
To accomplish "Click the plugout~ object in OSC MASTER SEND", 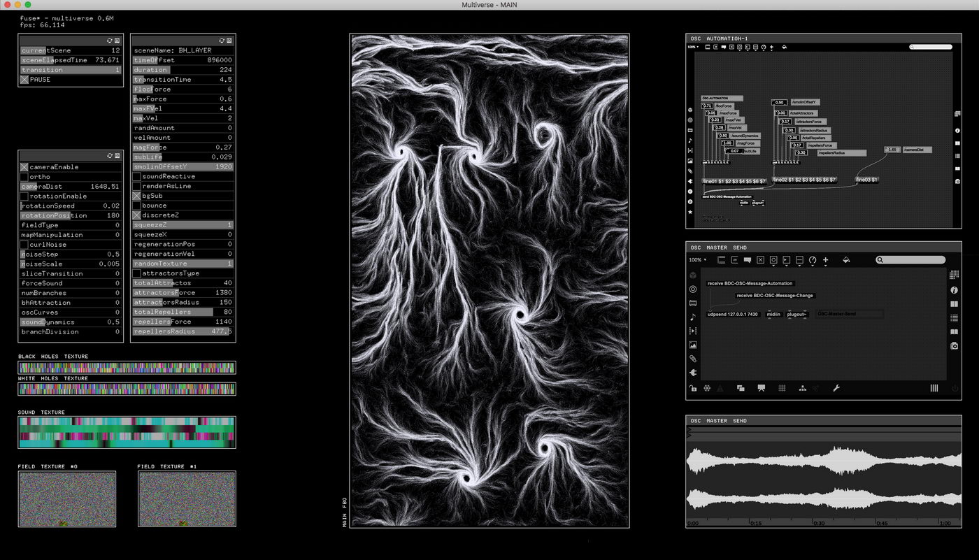I will 797,315.
